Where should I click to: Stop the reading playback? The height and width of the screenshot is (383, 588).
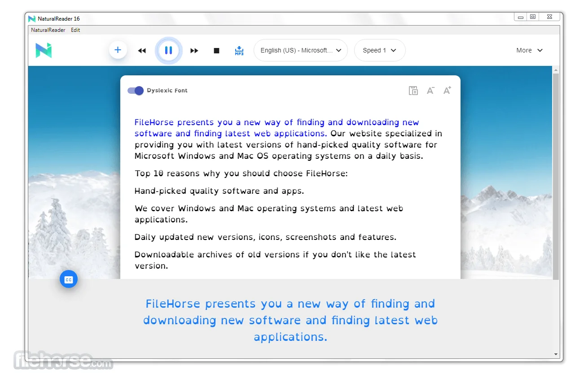[216, 51]
